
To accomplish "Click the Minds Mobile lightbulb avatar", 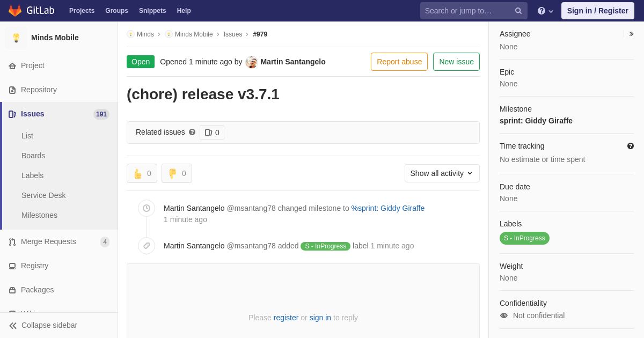I will pos(16,38).
